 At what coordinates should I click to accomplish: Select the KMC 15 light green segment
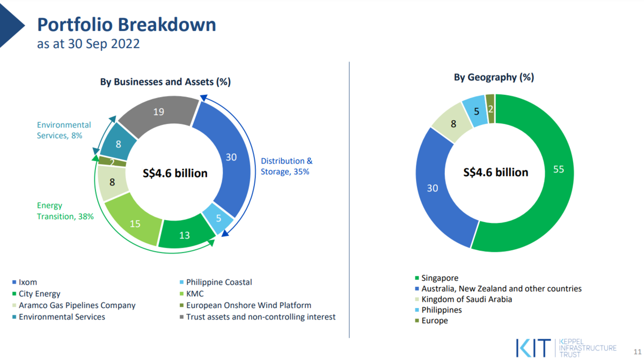click(135, 223)
